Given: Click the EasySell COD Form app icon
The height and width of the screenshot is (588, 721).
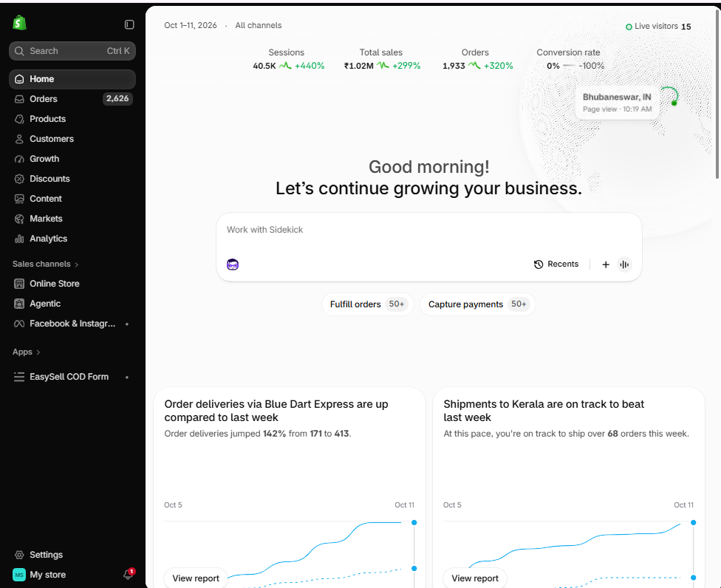Looking at the screenshot, I should [19, 377].
